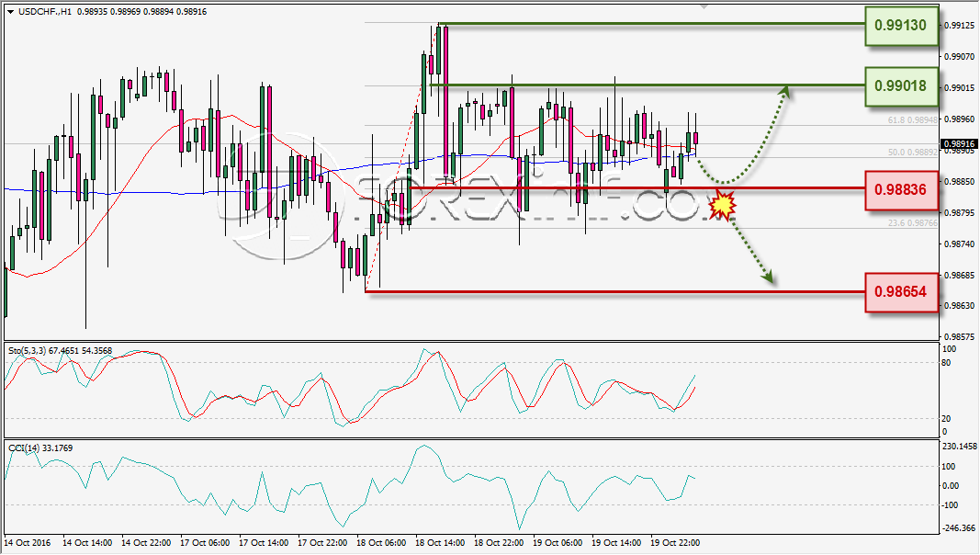Select the 0.98836 support level label
Screen dimensions: 980x555
901,189
